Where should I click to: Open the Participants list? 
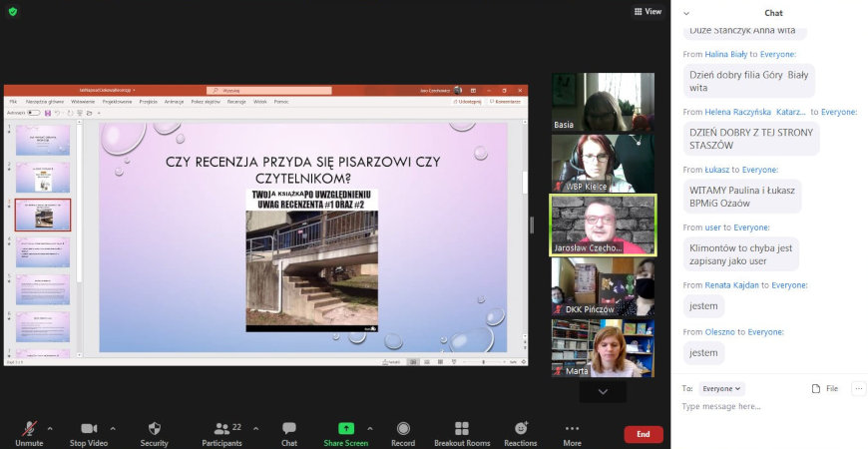(x=221, y=433)
